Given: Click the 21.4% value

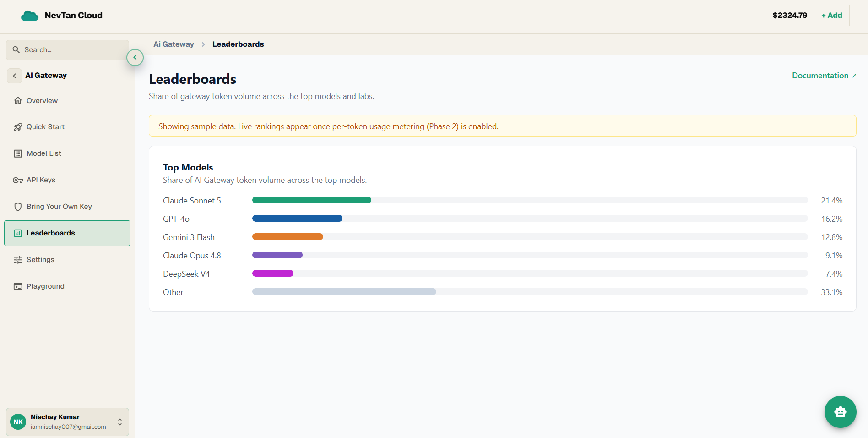Looking at the screenshot, I should [831, 201].
